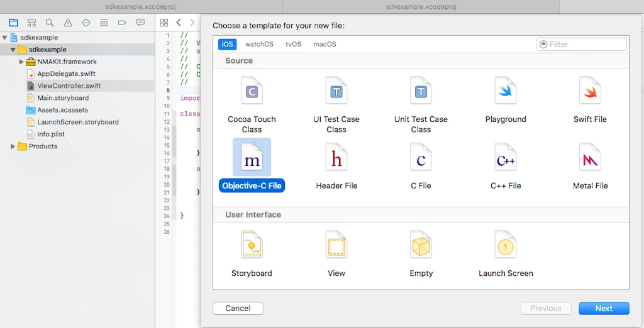The height and width of the screenshot is (328, 644).
Task: Open Info.plist in the navigator
Action: (51, 134)
